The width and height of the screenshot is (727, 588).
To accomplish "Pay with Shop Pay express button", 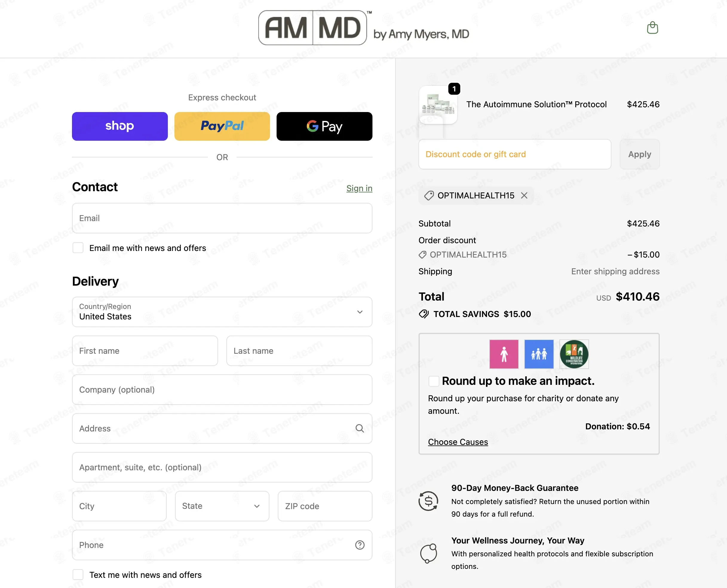I will click(120, 126).
